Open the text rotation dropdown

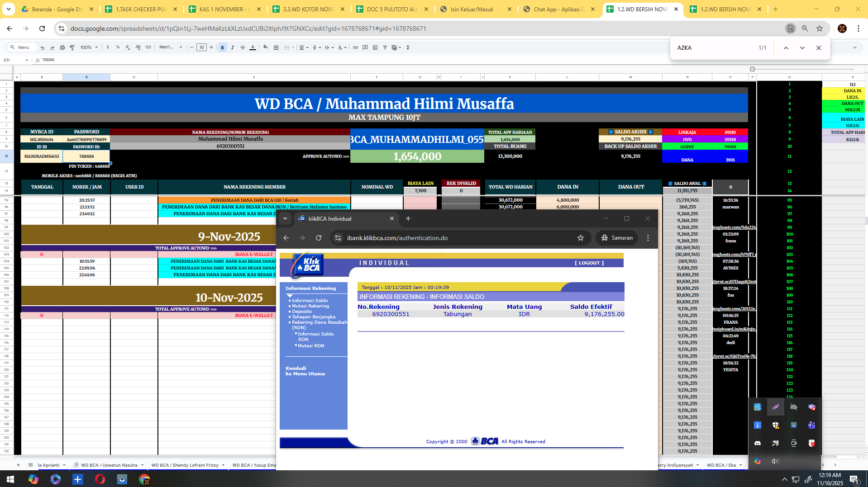(342, 47)
